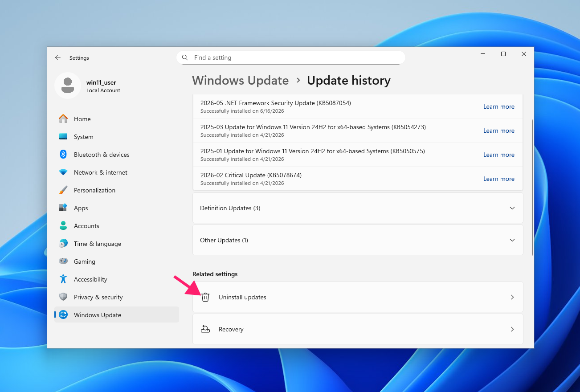Click the Local Account label
Image resolution: width=580 pixels, height=392 pixels.
pyautogui.click(x=103, y=90)
